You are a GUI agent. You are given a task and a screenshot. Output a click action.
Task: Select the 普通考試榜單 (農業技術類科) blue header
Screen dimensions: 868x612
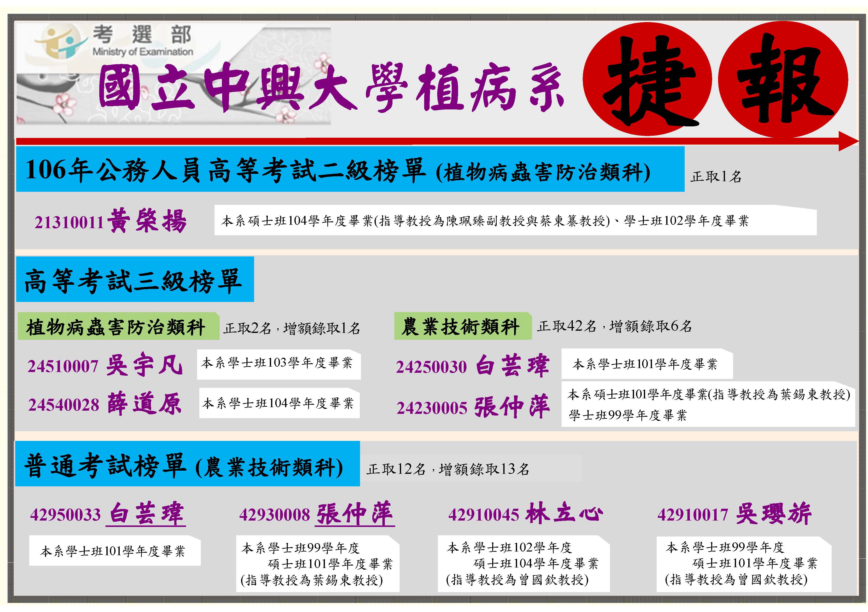pos(188,463)
